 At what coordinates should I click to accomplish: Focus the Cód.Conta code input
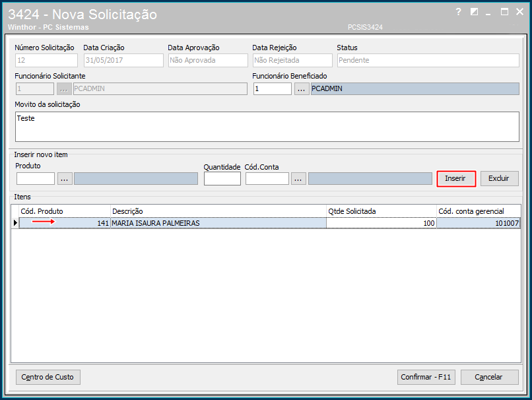pyautogui.click(x=267, y=178)
